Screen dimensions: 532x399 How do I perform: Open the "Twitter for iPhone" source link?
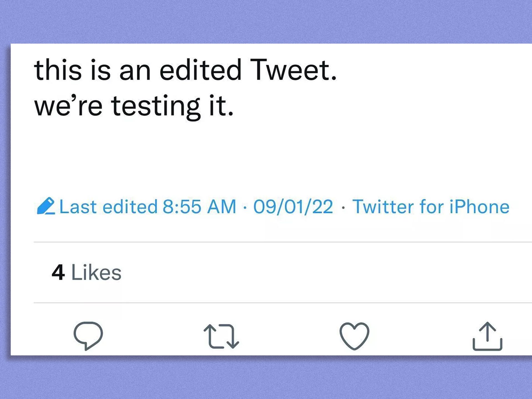click(x=431, y=207)
